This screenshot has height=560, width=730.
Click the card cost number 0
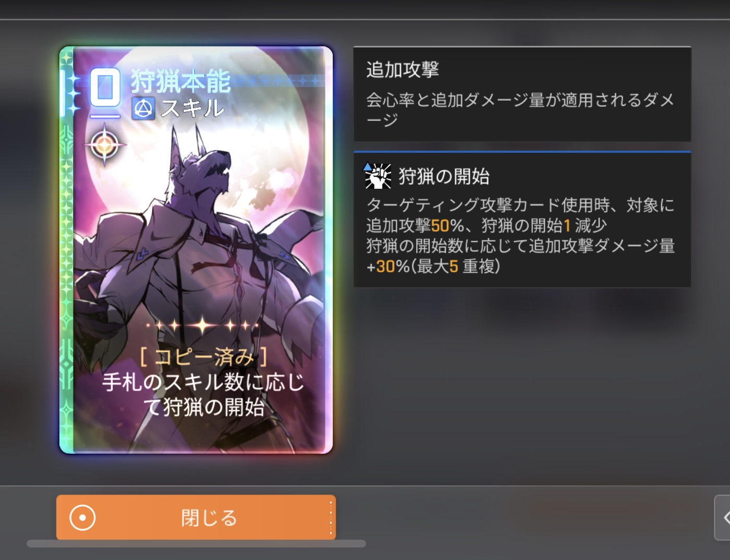coord(105,87)
